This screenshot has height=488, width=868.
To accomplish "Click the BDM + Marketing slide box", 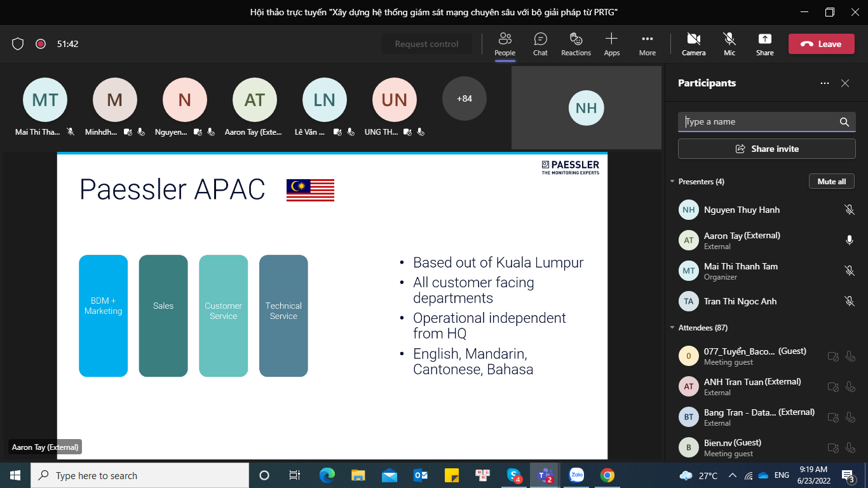I will (x=103, y=316).
